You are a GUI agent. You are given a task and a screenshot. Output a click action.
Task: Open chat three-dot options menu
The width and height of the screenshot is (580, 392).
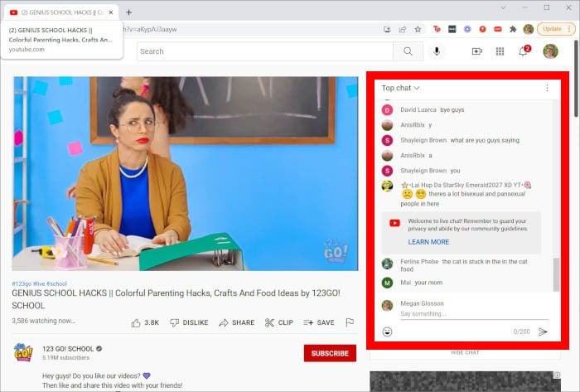547,88
